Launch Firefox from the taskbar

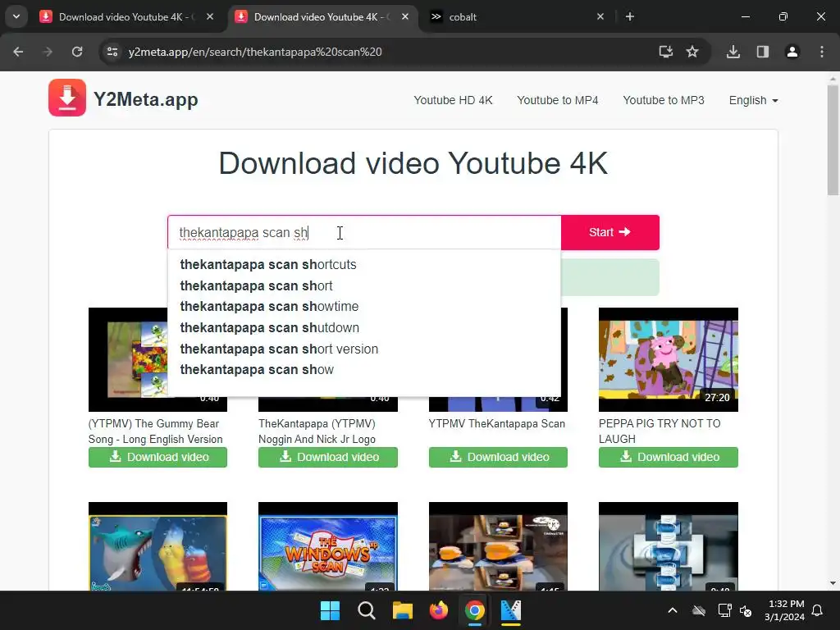point(439,610)
